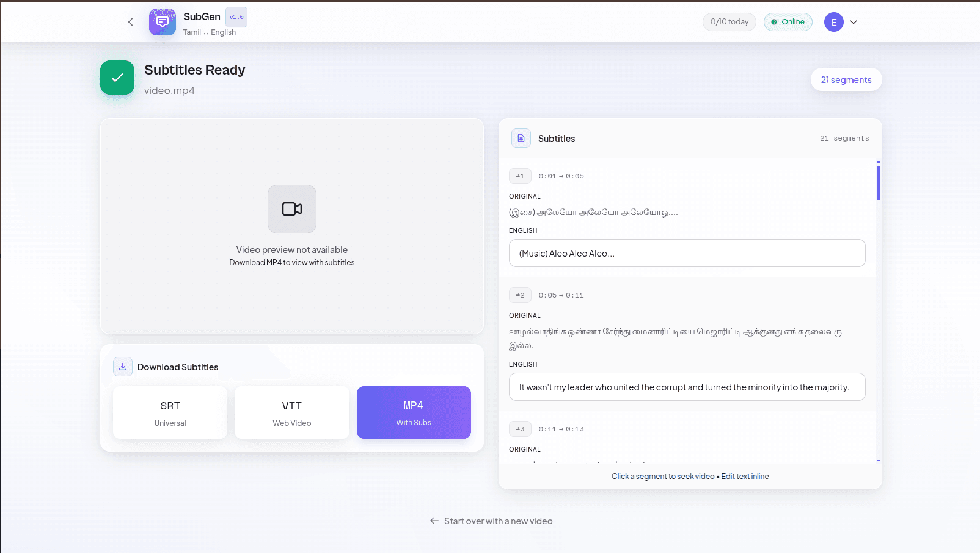Click the user avatar labeled E

point(834,22)
